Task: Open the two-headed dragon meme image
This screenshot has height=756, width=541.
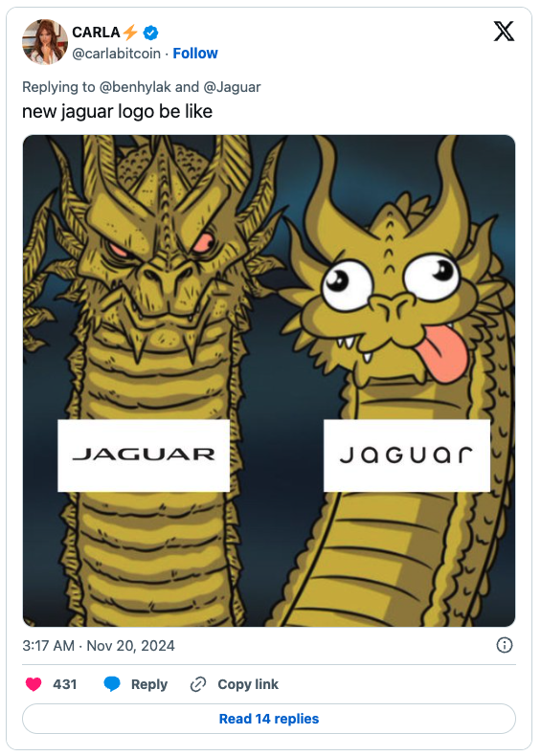Action: click(269, 381)
